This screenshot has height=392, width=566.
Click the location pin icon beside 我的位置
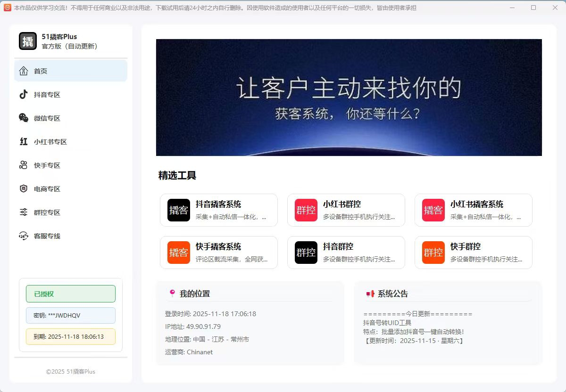point(172,293)
